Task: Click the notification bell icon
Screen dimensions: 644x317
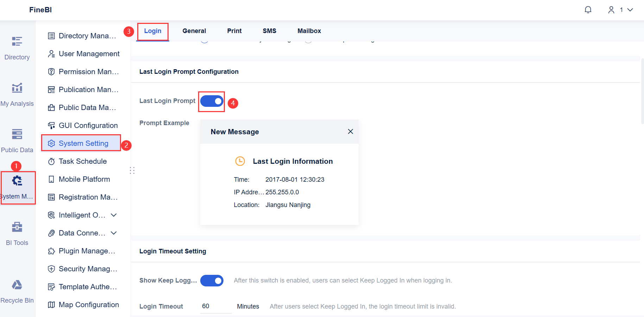Action: pyautogui.click(x=588, y=9)
